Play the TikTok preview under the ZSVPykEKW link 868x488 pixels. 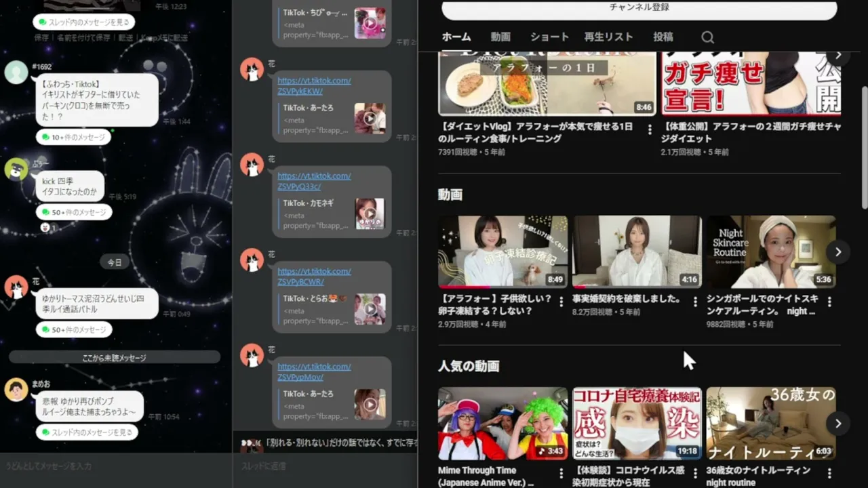[x=370, y=119]
